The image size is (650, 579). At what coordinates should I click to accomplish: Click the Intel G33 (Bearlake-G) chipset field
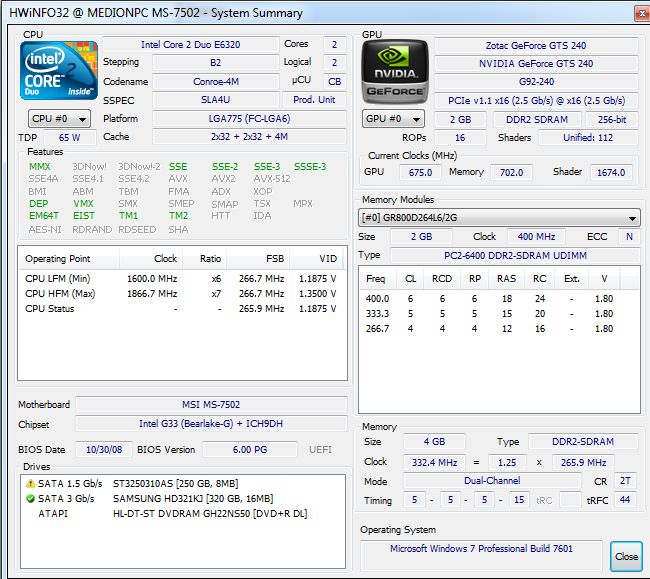tap(211, 424)
